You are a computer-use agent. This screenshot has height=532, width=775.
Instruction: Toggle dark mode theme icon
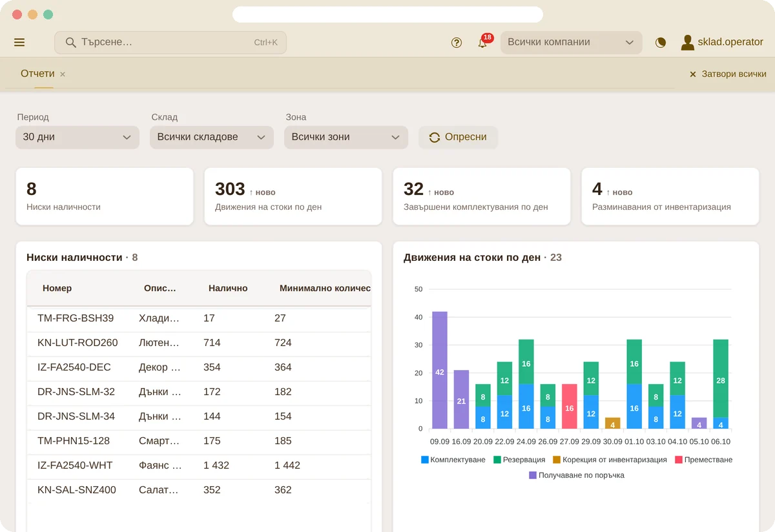(x=660, y=43)
